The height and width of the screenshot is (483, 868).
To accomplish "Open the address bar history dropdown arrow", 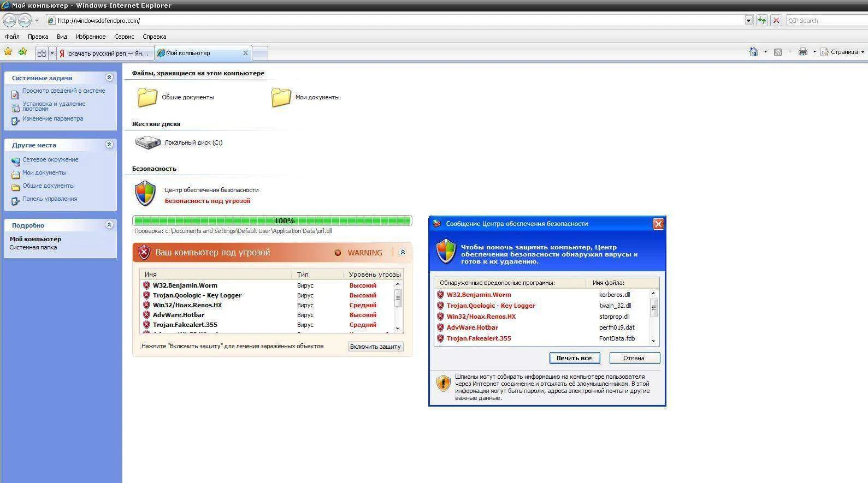I will click(748, 21).
